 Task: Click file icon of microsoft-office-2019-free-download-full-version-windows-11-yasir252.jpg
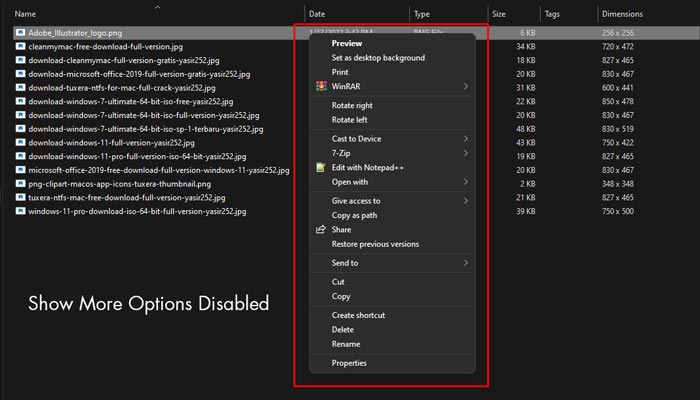click(20, 170)
